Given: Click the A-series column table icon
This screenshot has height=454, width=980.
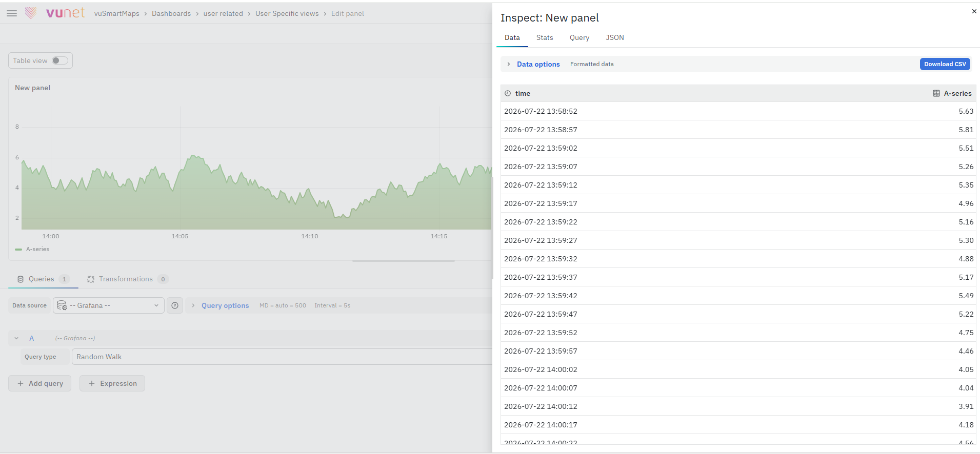Looking at the screenshot, I should [936, 93].
